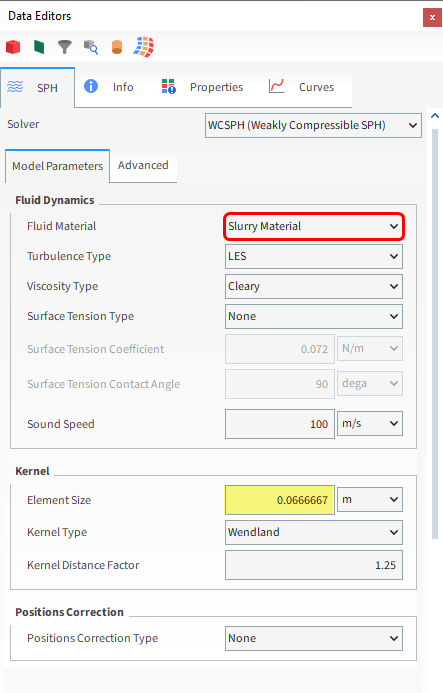Click the Surface Tension Type label
Viewport: 443px width, 693px height.
click(80, 316)
